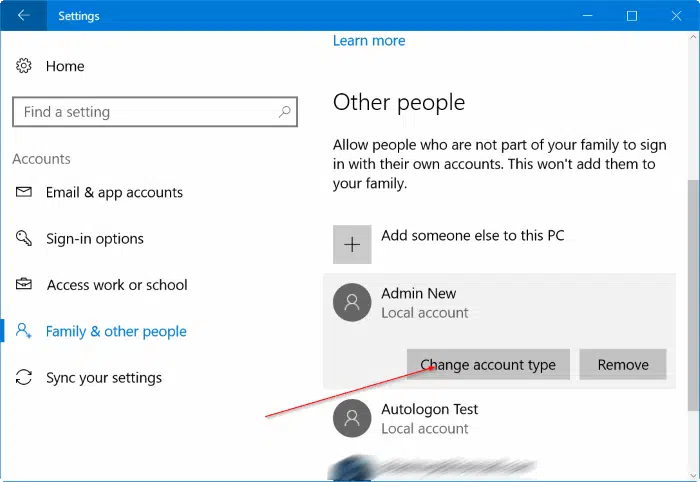This screenshot has height=482, width=700.
Task: Open Sync your settings page
Action: (x=104, y=378)
